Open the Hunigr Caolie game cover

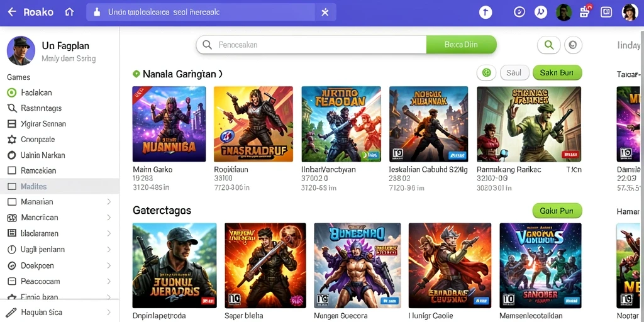(x=450, y=265)
